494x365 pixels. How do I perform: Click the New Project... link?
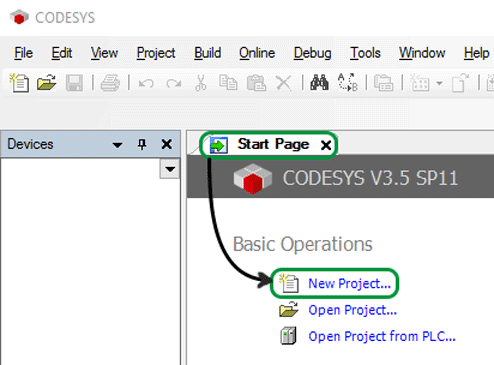(349, 283)
